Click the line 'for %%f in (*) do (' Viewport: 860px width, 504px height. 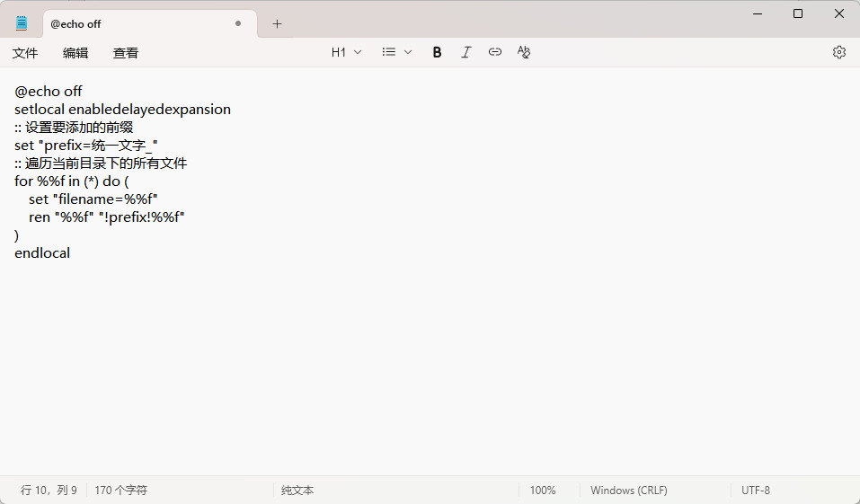72,181
